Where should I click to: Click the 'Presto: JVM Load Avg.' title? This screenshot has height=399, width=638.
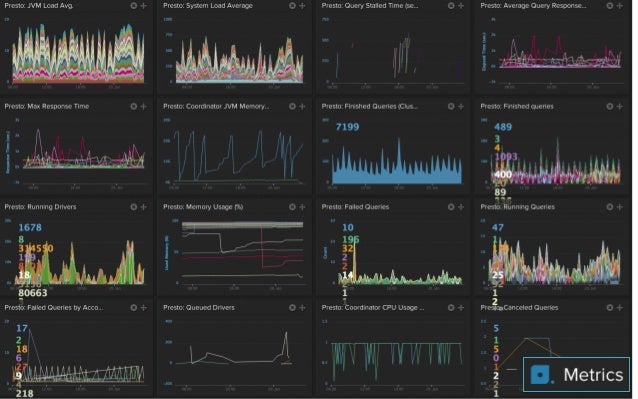[39, 6]
